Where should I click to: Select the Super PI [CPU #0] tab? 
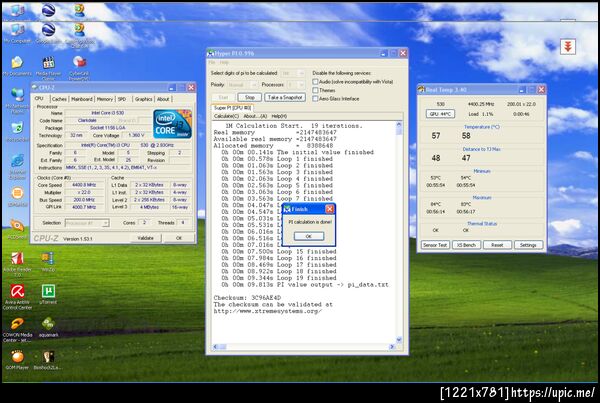click(233, 108)
